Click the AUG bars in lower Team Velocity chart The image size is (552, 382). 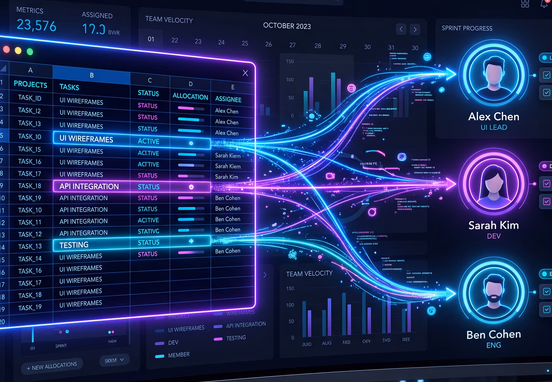(326, 317)
